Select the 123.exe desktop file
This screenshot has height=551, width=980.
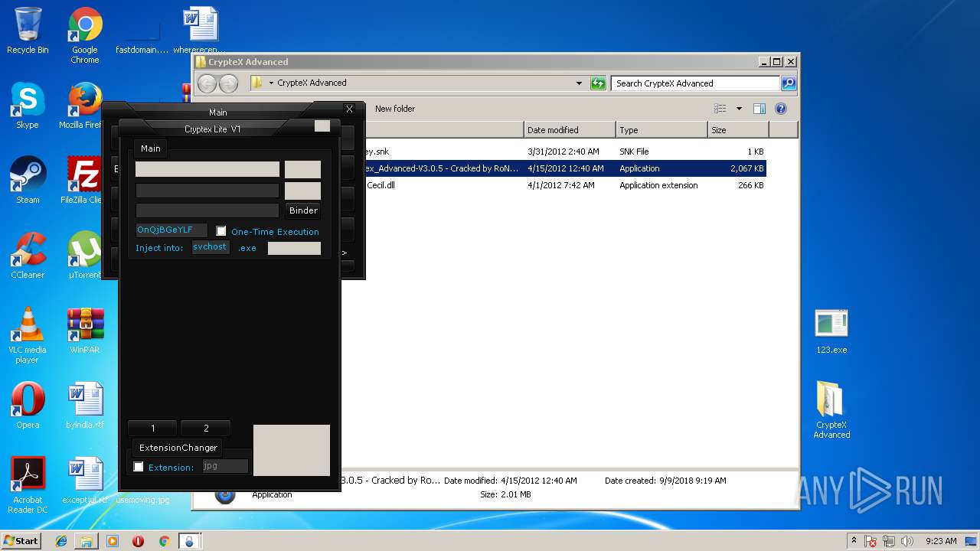click(831, 331)
